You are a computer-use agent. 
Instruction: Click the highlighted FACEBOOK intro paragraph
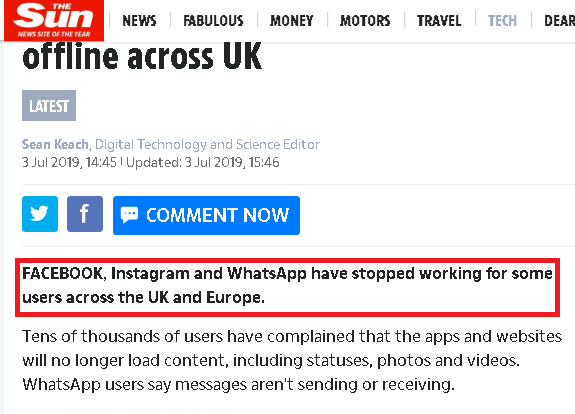click(288, 287)
